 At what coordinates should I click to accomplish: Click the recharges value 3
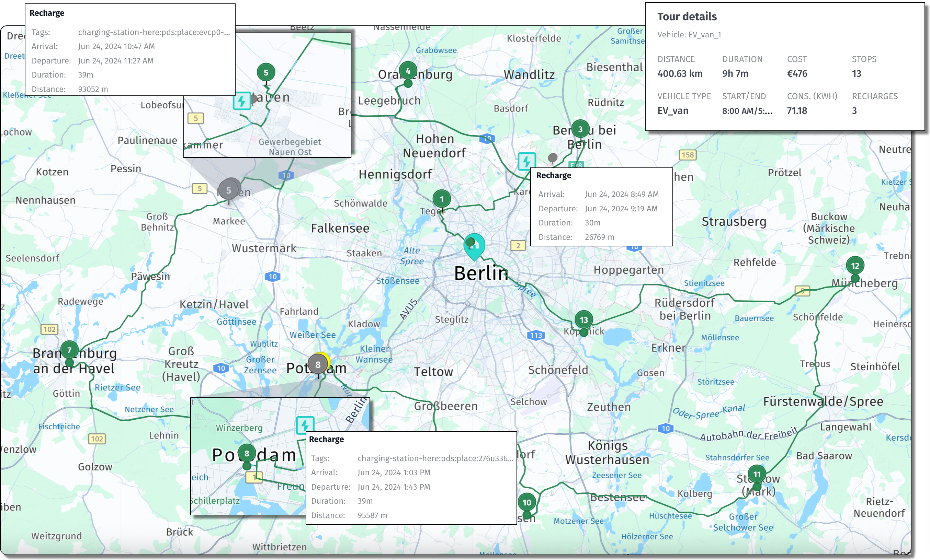pyautogui.click(x=854, y=110)
